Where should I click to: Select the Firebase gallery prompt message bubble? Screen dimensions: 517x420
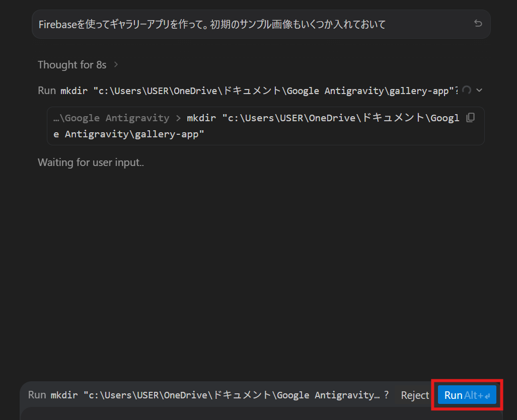(x=261, y=24)
